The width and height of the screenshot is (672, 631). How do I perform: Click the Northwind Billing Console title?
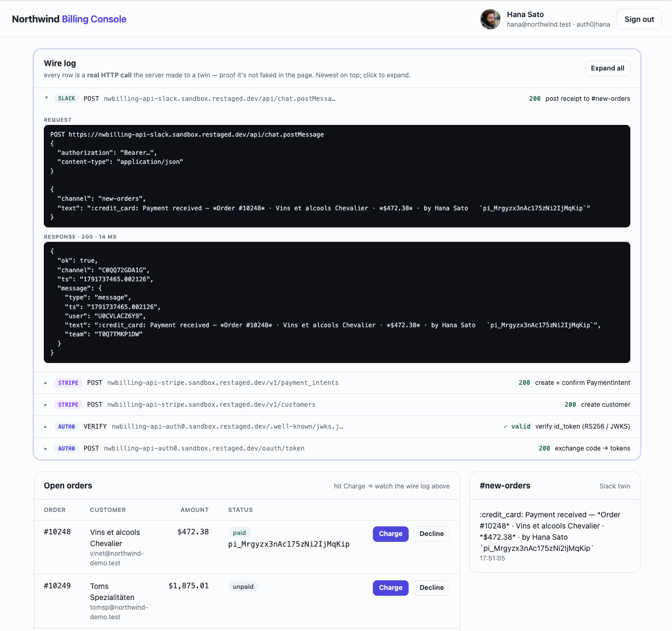pyautogui.click(x=69, y=19)
